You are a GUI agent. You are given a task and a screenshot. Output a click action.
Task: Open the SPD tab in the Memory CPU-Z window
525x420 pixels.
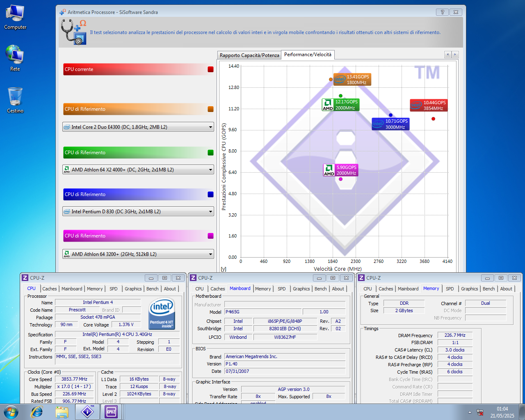[450, 289]
